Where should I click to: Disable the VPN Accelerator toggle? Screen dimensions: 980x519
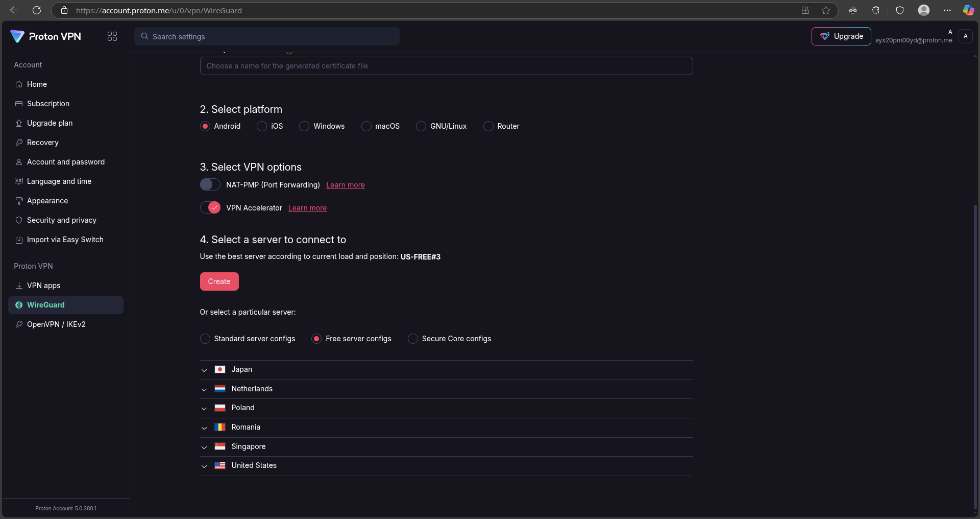click(x=210, y=207)
